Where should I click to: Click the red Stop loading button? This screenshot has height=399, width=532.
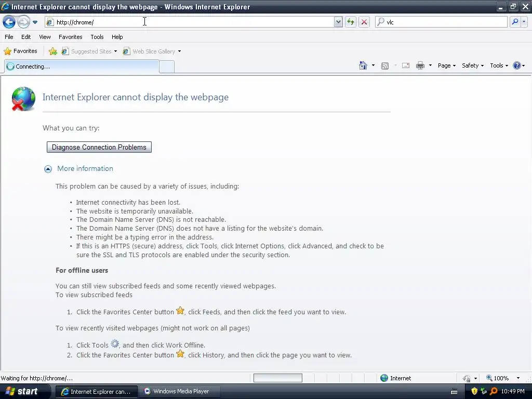(x=364, y=22)
